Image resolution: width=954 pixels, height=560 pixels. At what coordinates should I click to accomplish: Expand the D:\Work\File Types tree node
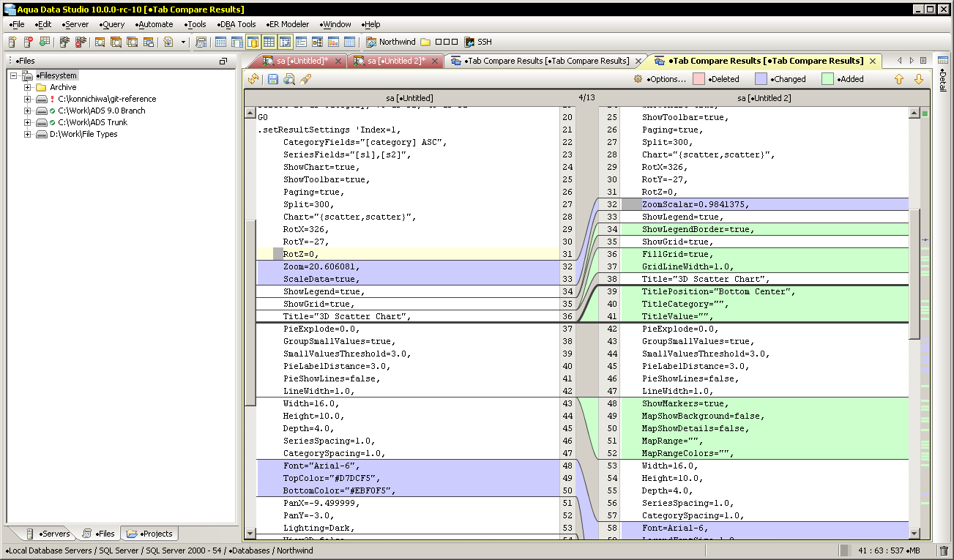click(27, 134)
